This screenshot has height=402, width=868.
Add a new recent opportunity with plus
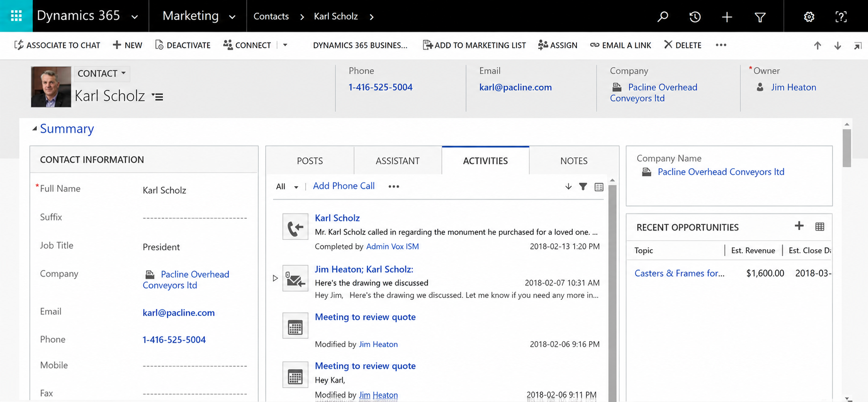point(799,226)
